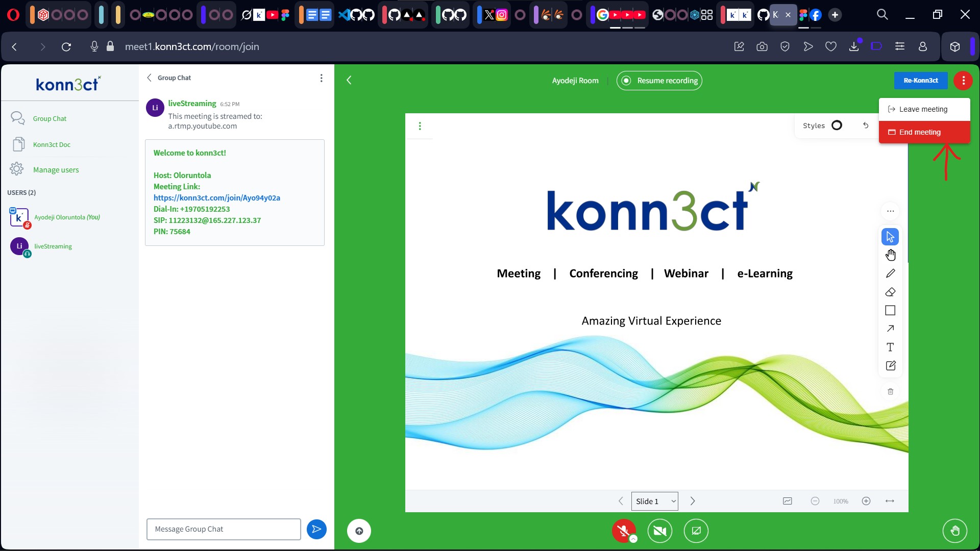Image resolution: width=980 pixels, height=551 pixels.
Task: Open Styles color picker circle
Action: [x=837, y=126]
